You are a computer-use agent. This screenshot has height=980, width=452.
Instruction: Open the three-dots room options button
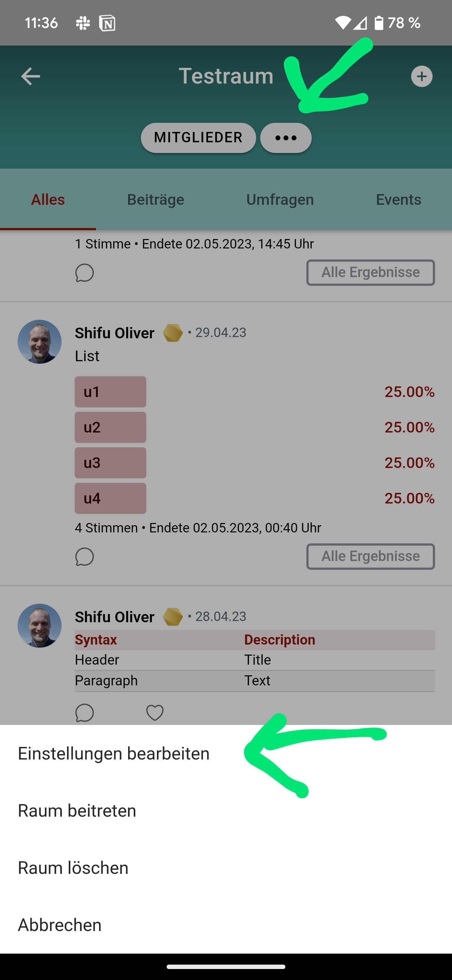click(286, 138)
